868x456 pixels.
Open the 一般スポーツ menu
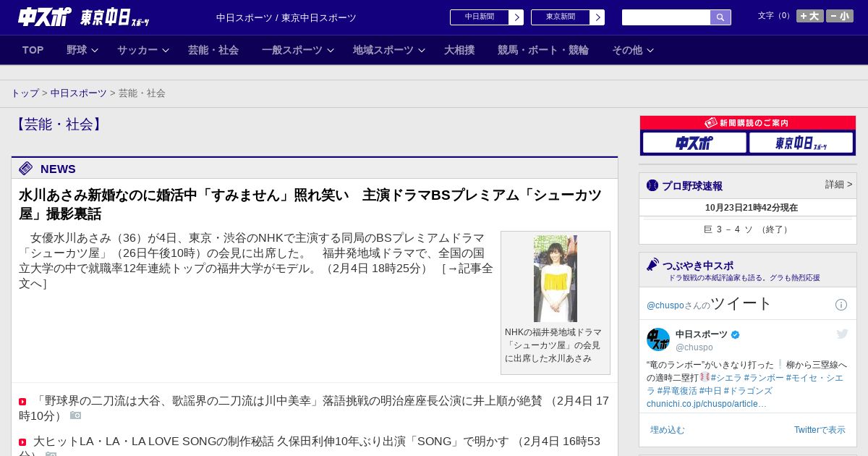(292, 50)
